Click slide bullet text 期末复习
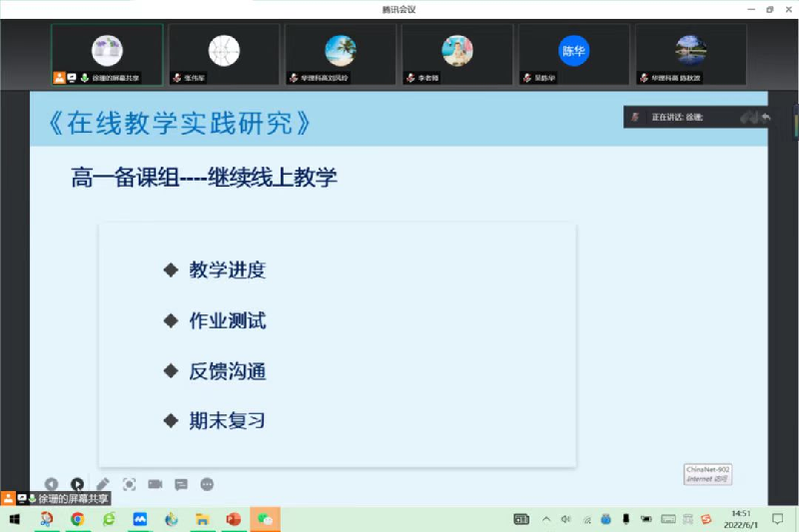Viewport: 799px width, 532px height. point(228,420)
